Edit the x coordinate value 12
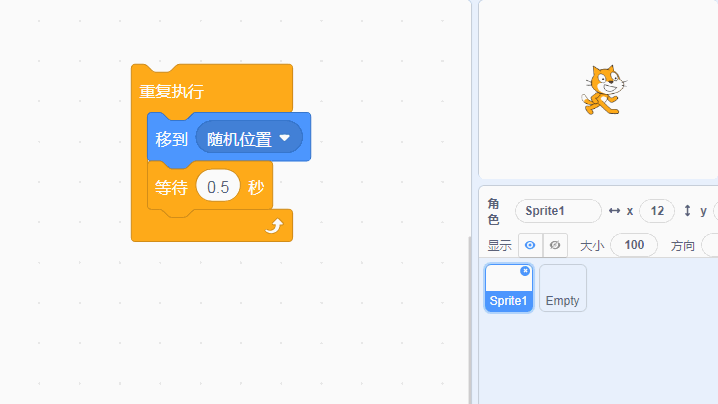Viewport: 718px width, 404px height. pos(657,211)
